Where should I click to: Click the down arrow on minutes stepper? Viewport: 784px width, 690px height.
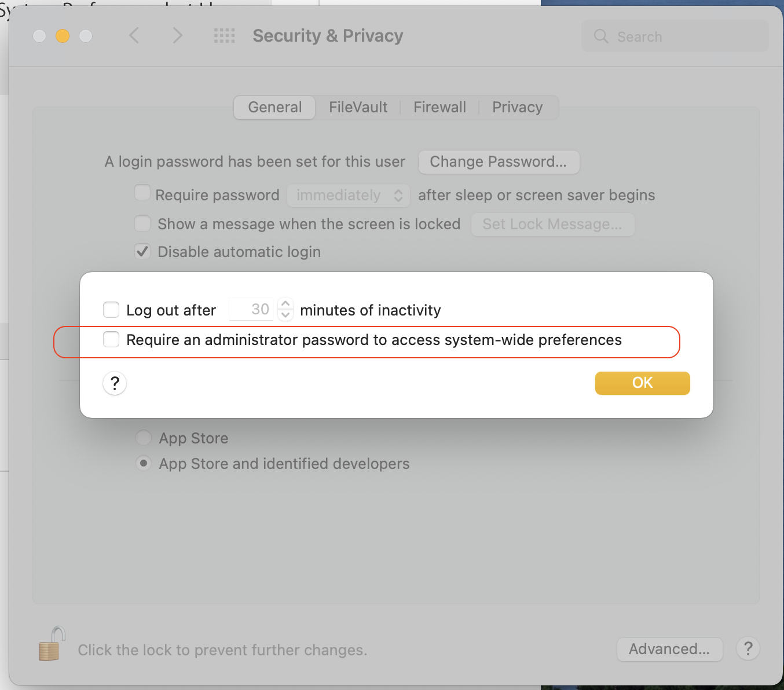pos(285,316)
